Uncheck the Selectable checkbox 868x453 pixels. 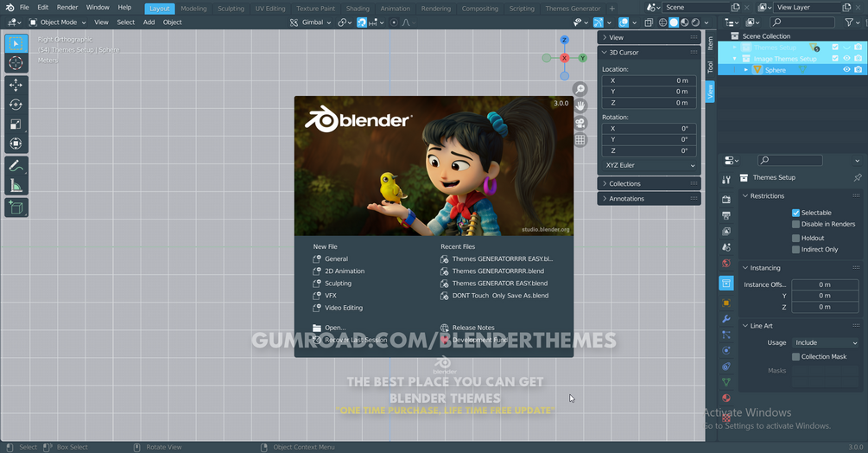pos(795,213)
